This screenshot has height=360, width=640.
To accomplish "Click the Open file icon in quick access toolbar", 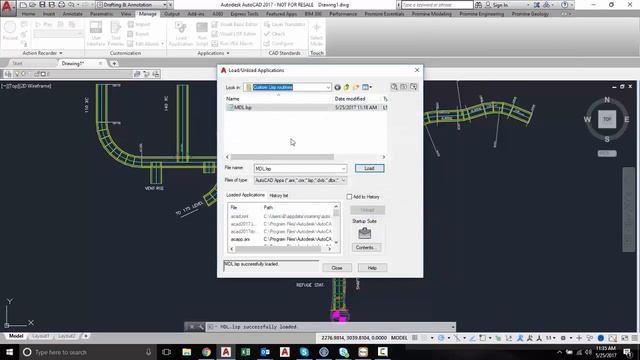I will pos(33,5).
